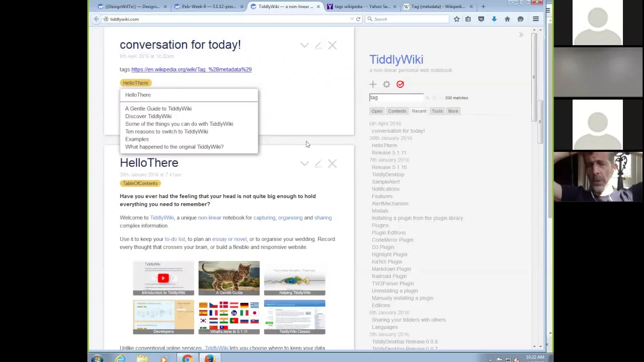Click the yellow HelloThere tag pill
Viewport: 644px width, 362px height.
(135, 83)
